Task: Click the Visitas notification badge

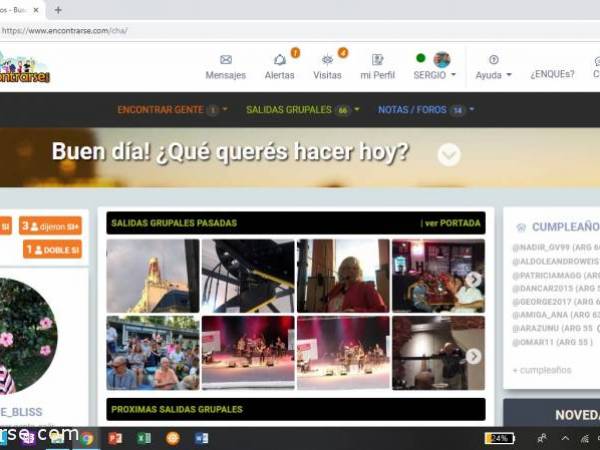Action: click(x=343, y=52)
